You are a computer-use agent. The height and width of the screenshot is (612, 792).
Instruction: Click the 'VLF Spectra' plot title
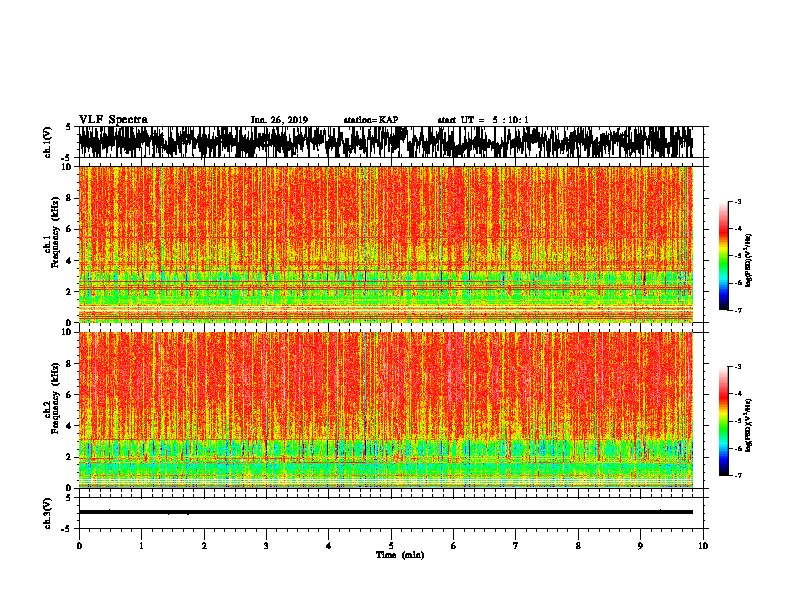pyautogui.click(x=113, y=120)
